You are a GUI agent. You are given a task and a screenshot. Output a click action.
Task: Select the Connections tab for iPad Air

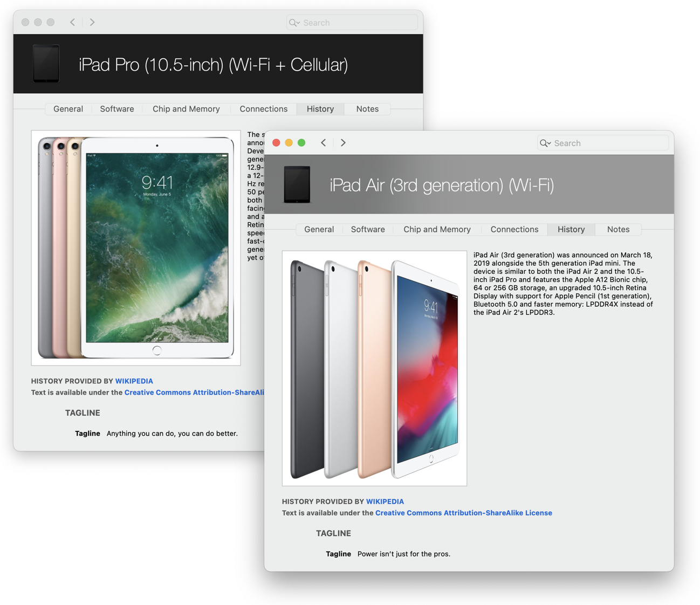pyautogui.click(x=514, y=229)
